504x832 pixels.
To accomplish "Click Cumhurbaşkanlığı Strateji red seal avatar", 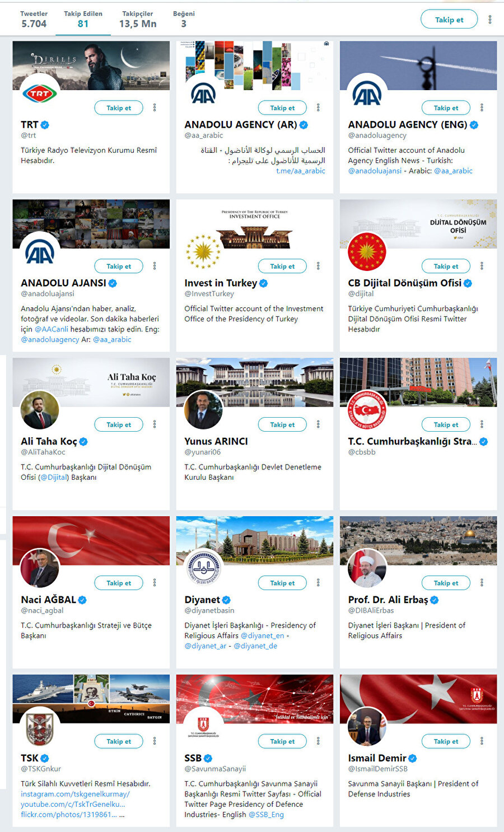I will coord(367,410).
